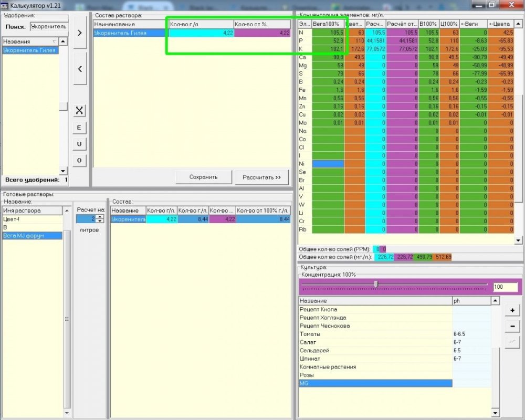
Task: Select Рецепт Кнопа culture
Action: 375,309
